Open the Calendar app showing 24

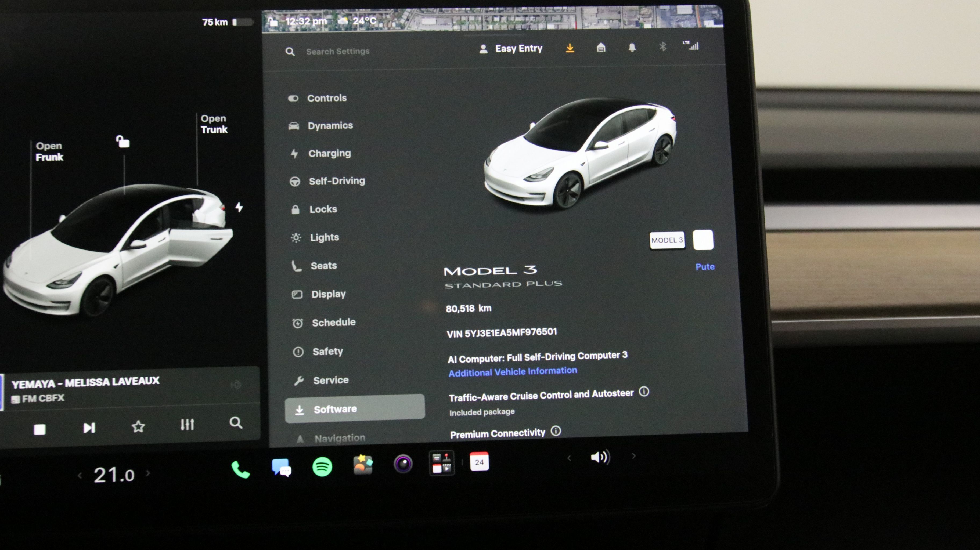click(479, 461)
